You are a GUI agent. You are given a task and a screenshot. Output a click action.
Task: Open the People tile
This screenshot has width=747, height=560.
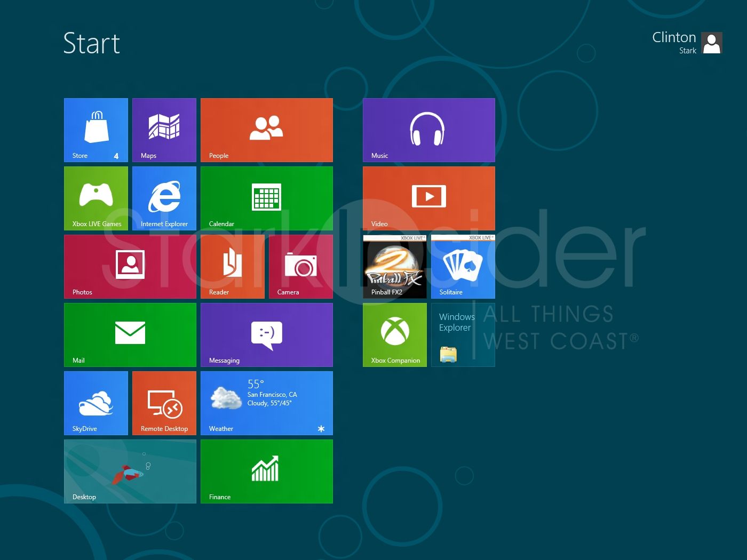pos(266,130)
